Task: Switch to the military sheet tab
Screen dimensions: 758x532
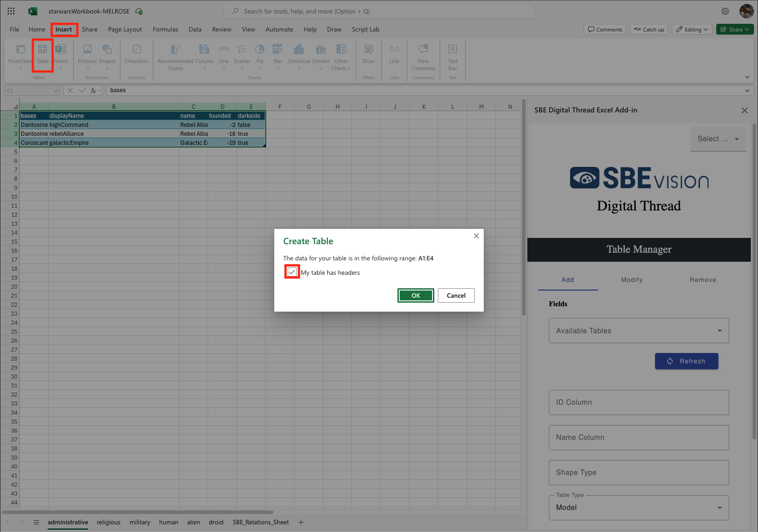Action: (x=140, y=522)
